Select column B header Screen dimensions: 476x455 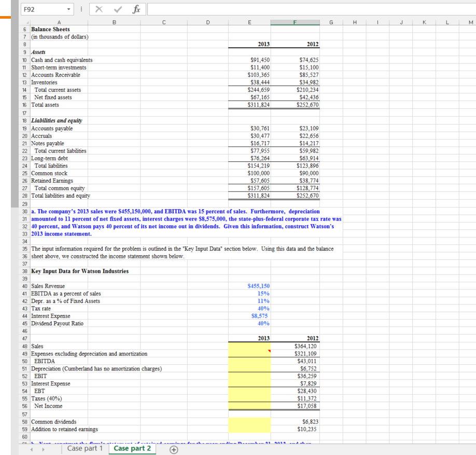114,22
